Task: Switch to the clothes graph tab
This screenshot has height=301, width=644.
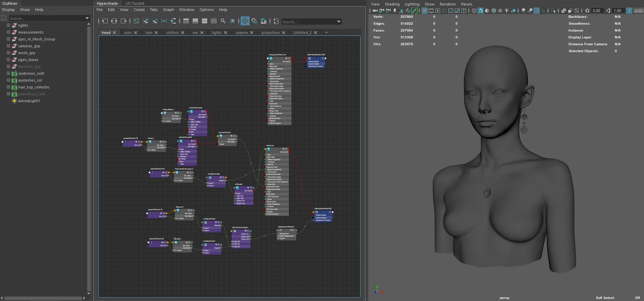Action: (172, 33)
